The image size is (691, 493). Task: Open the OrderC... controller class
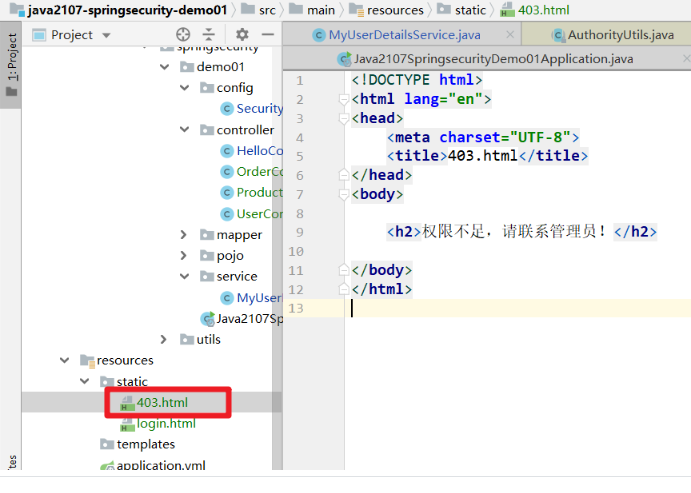(259, 171)
